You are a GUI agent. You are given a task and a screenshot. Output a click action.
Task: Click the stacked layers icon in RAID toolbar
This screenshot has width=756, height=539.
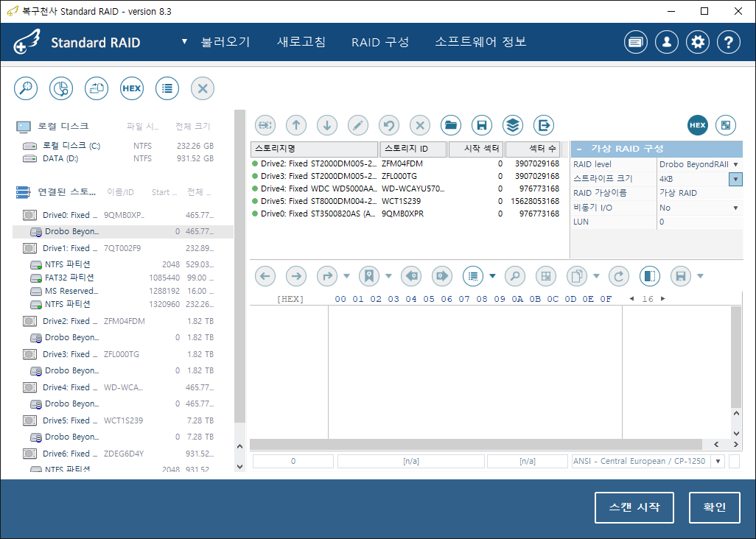tap(513, 125)
